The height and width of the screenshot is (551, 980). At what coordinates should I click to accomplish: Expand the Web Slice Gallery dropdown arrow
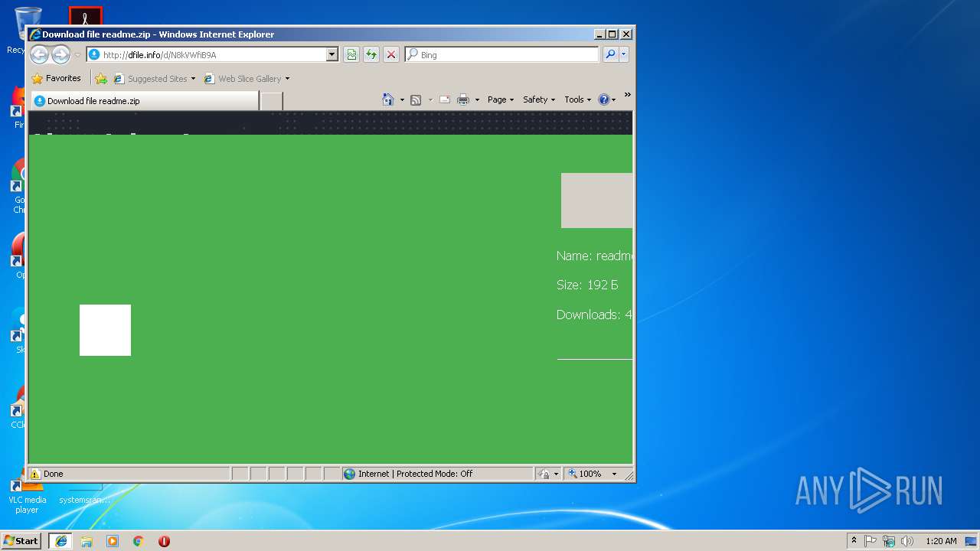(287, 78)
